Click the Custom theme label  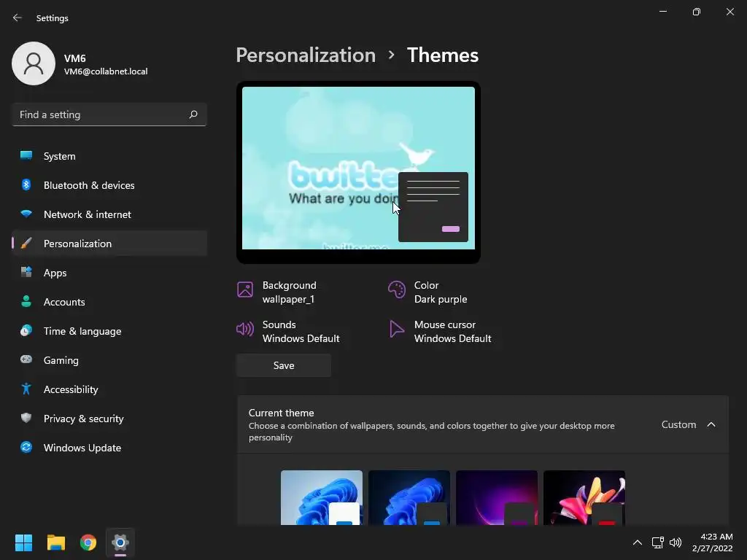(678, 424)
